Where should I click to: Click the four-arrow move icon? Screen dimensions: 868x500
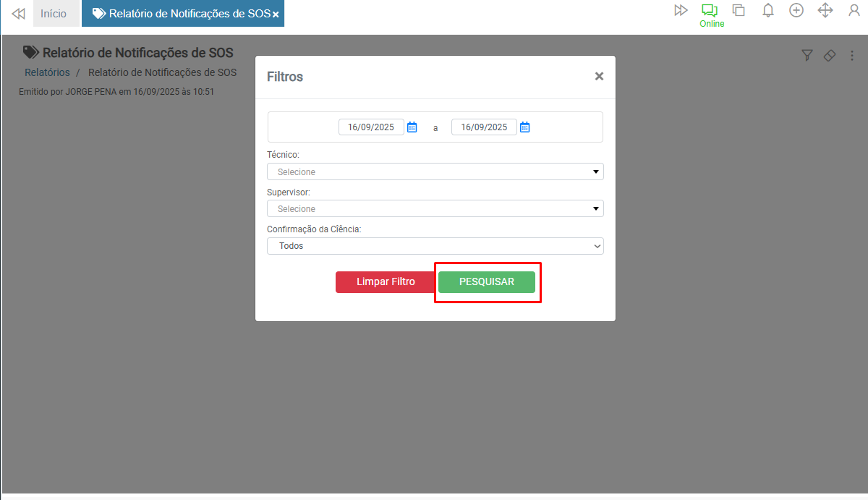tap(825, 10)
